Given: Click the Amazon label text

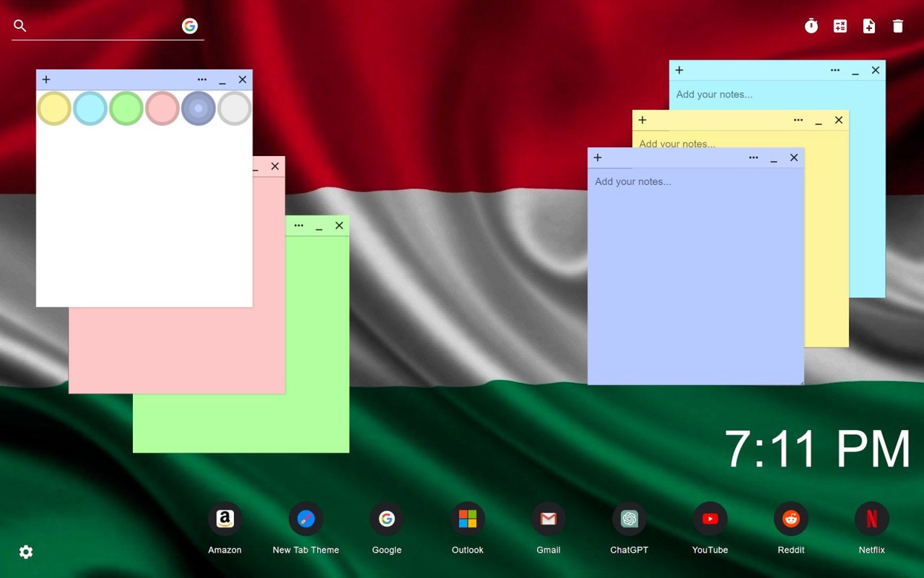Looking at the screenshot, I should (225, 550).
